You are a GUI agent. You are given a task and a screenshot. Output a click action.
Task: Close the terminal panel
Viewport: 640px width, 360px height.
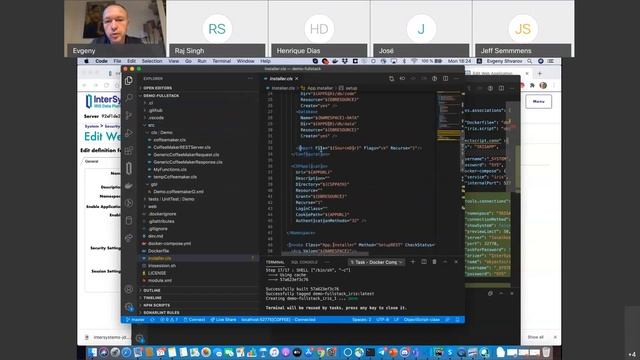pyautogui.click(x=456, y=262)
